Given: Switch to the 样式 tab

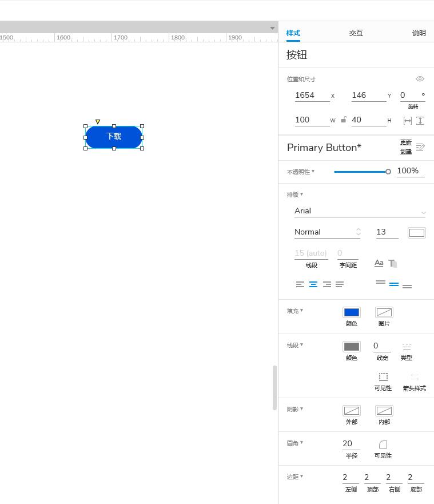Looking at the screenshot, I should coord(293,33).
